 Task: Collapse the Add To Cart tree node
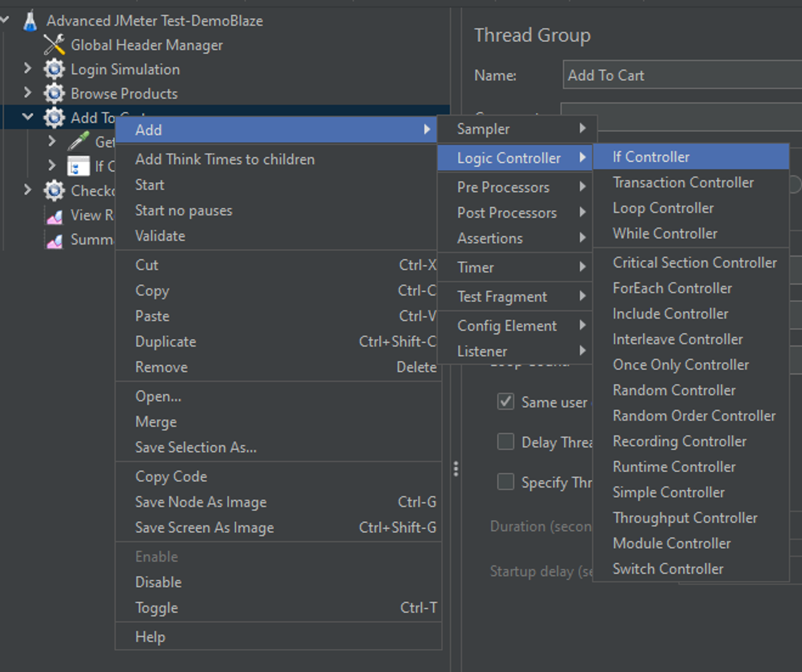(x=27, y=117)
